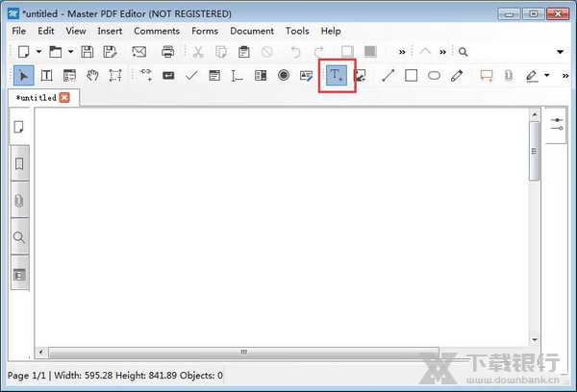Open the New document dropdown arrow
The width and height of the screenshot is (577, 392).
coord(38,52)
